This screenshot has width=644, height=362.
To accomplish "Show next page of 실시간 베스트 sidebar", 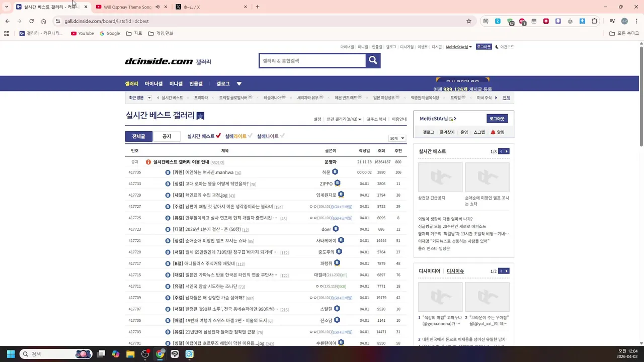I will (507, 151).
